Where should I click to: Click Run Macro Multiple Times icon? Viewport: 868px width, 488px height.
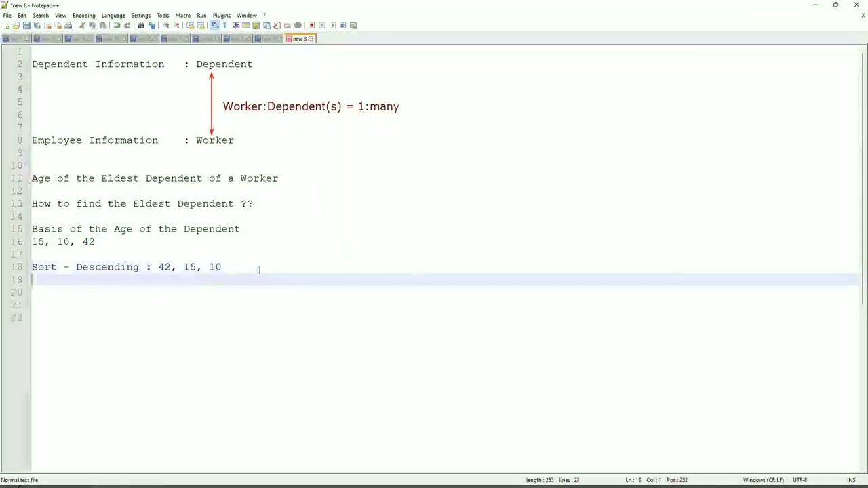coord(342,26)
